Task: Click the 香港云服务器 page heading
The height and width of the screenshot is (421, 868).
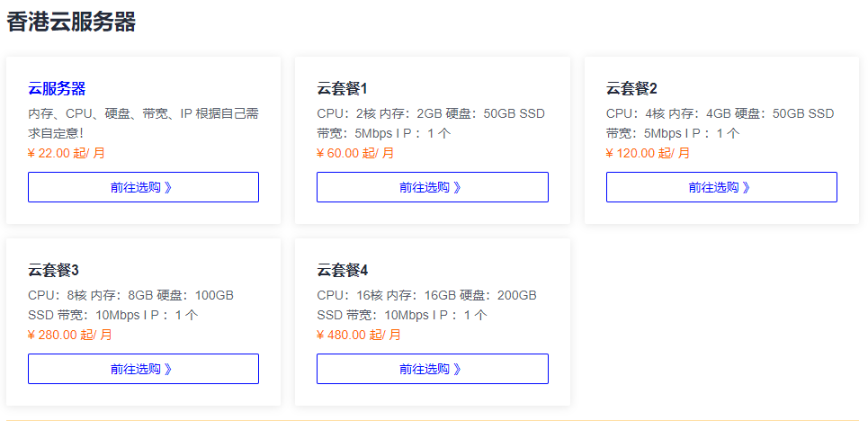Action: [71, 22]
